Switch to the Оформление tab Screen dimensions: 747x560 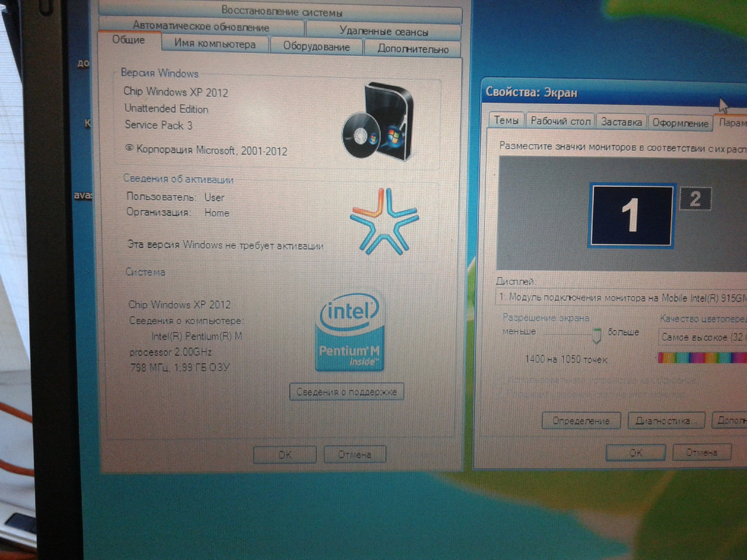tap(680, 123)
